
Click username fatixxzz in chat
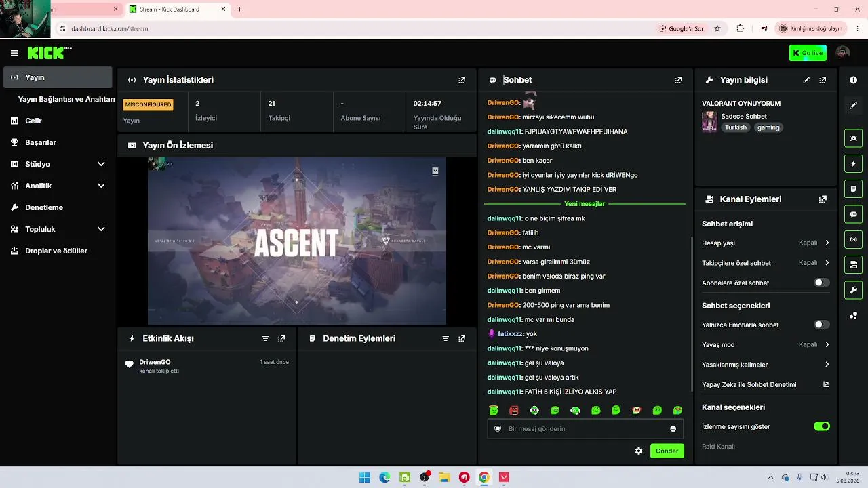[x=511, y=334]
